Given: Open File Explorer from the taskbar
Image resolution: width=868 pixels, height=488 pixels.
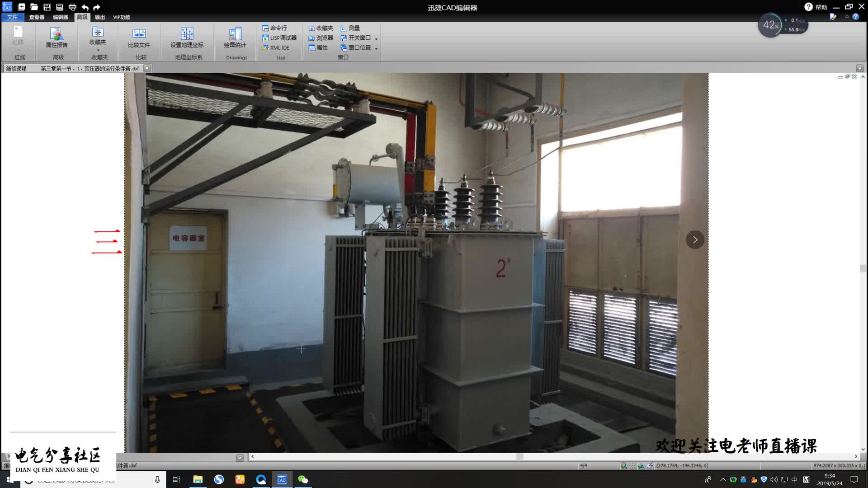Looking at the screenshot, I should click(198, 479).
